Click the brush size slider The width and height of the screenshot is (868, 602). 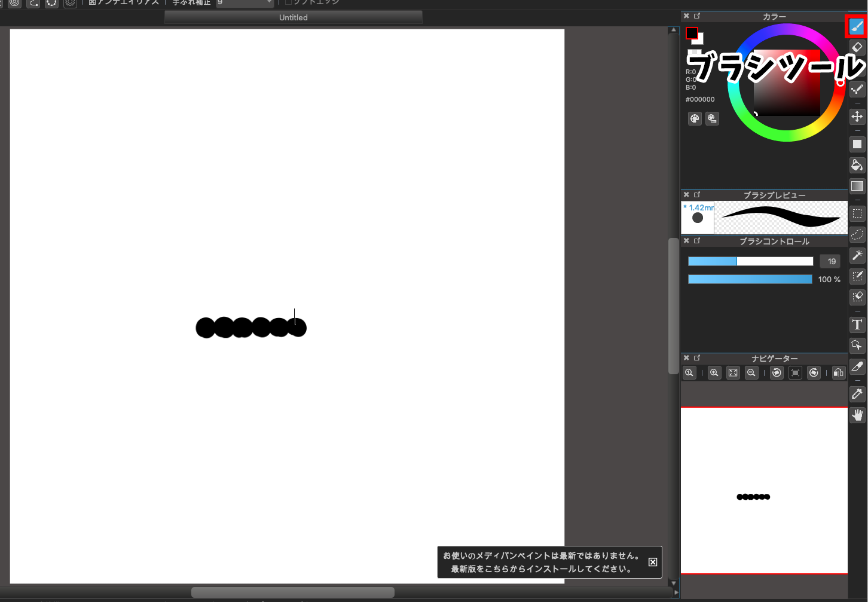point(750,261)
